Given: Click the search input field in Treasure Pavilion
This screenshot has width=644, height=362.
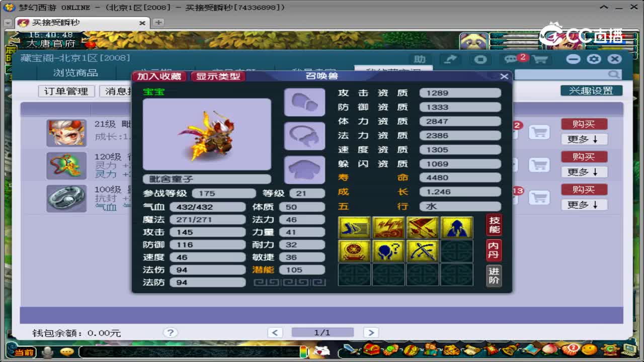Looking at the screenshot, I should click(561, 74).
